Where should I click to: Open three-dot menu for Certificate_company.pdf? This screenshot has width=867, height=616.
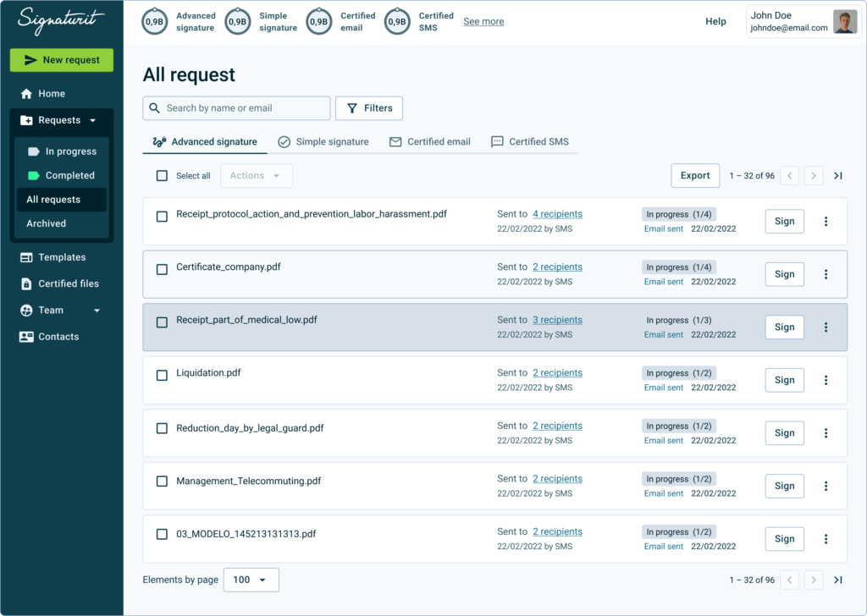click(x=826, y=274)
